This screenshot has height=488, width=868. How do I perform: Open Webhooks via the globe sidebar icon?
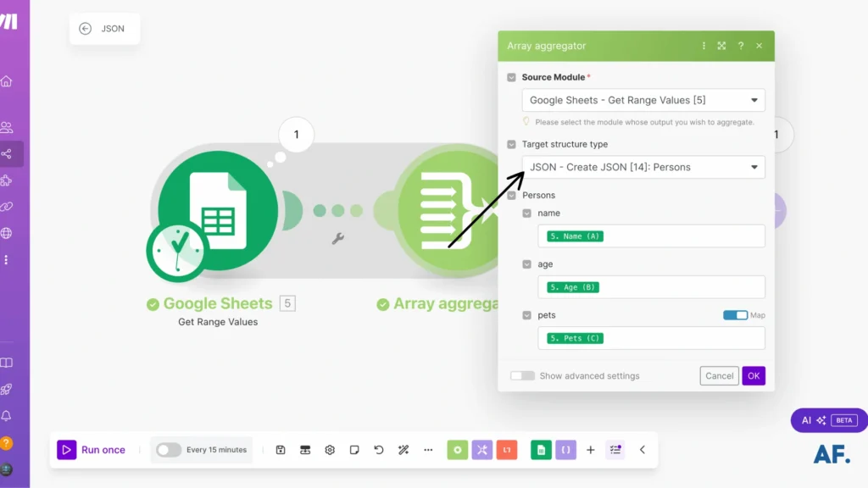[x=7, y=233]
